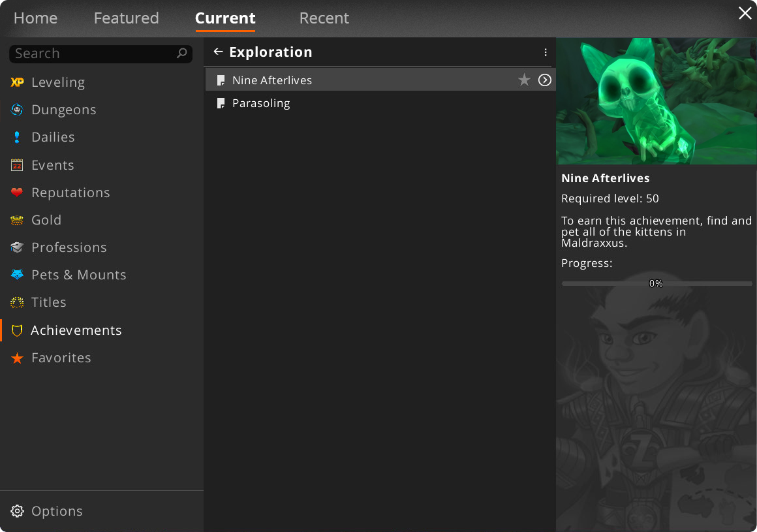The height and width of the screenshot is (532, 757).
Task: Click the search magnifier icon
Action: click(181, 53)
